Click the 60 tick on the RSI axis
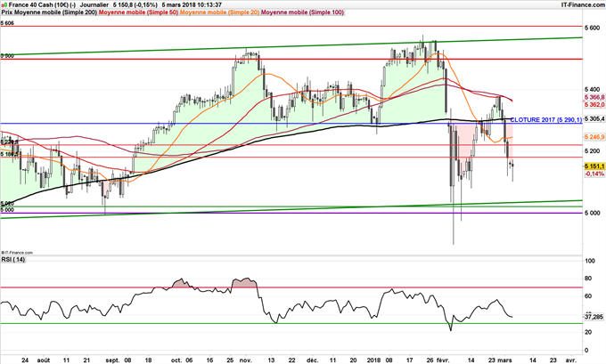Screen dimensions: 606x364 588,296
